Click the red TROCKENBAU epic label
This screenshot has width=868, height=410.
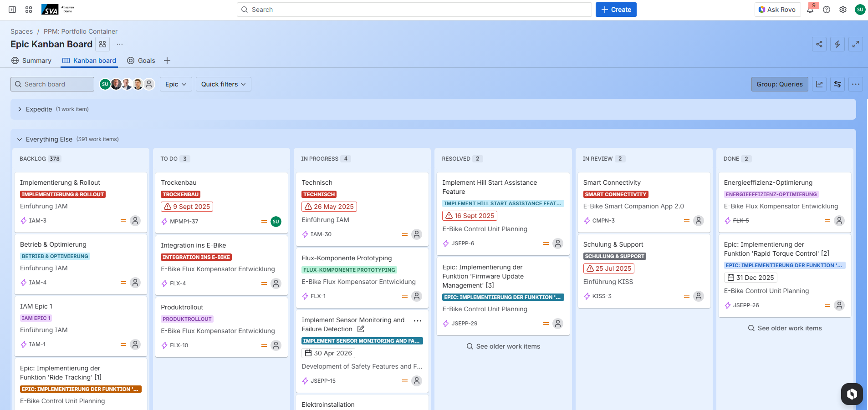(180, 194)
